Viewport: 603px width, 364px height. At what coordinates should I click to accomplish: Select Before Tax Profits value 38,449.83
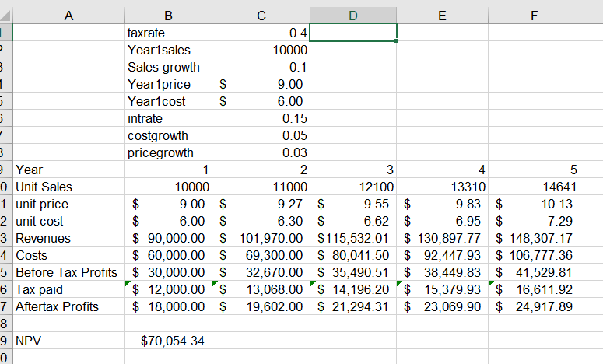coord(442,272)
